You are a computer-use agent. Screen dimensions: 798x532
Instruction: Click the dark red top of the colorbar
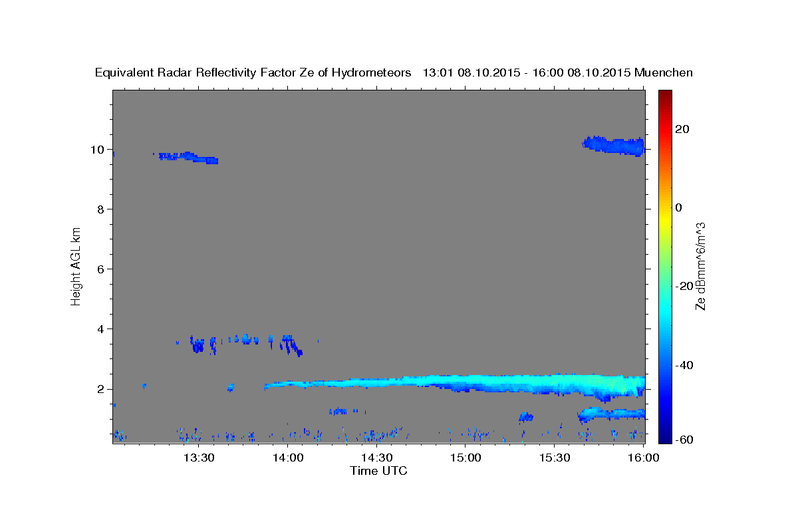pyautogui.click(x=665, y=94)
